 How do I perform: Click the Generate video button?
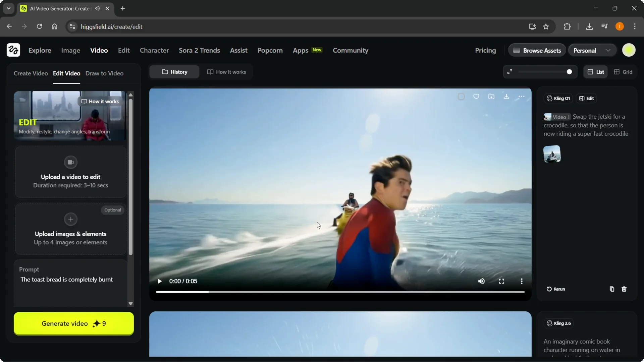point(73,324)
